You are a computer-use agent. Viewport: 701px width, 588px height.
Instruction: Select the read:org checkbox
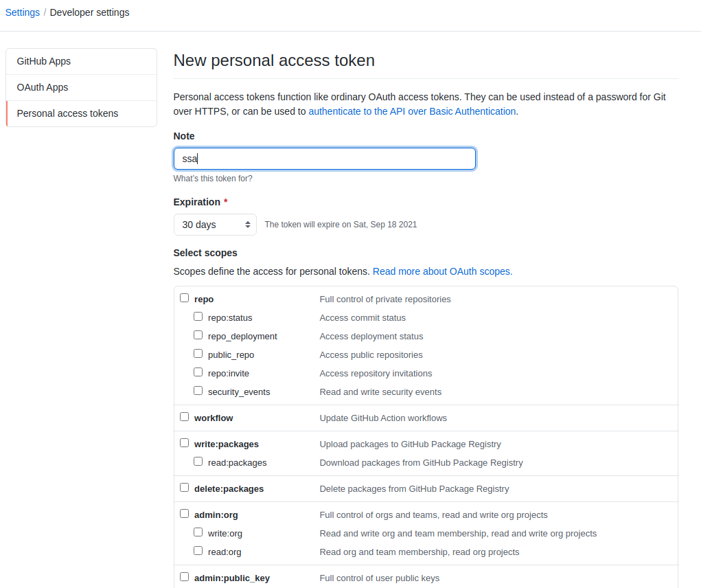(198, 551)
